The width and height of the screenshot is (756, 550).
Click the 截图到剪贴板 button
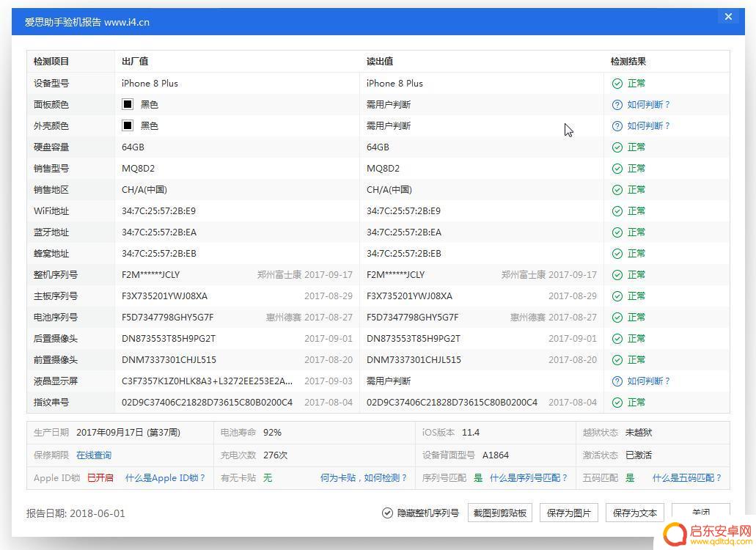point(500,513)
